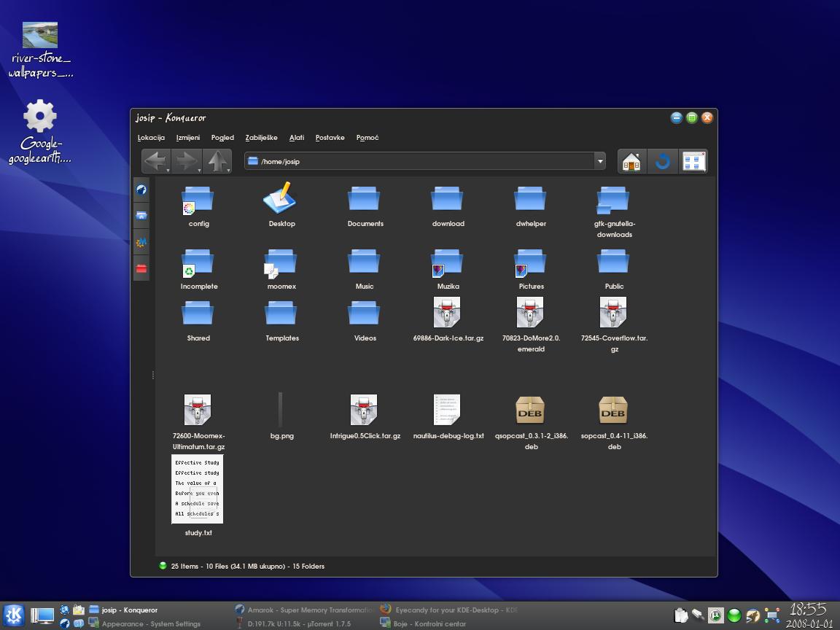Select 72600-Moomex-Ultimatum.tar.gz archive

tap(198, 422)
